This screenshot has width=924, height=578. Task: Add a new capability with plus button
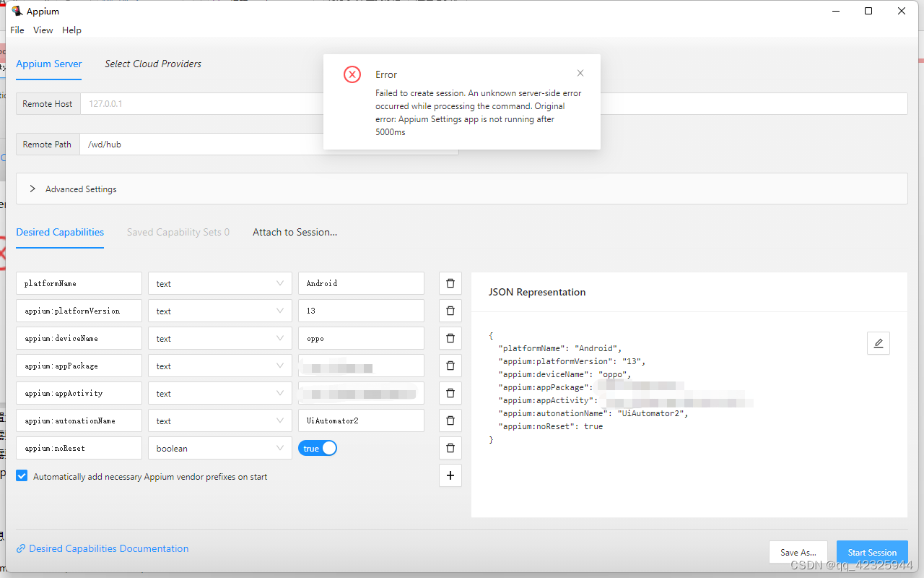click(x=450, y=475)
